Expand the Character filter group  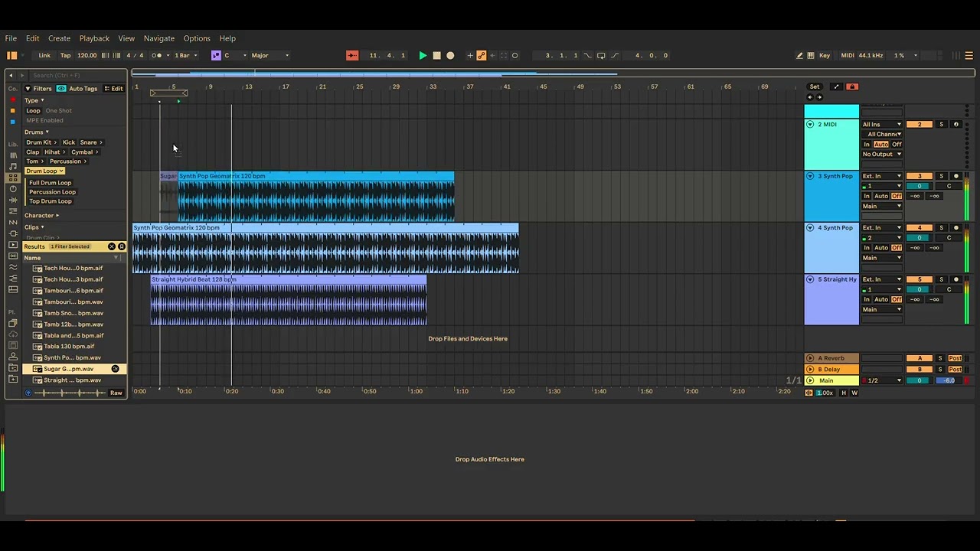click(x=41, y=216)
